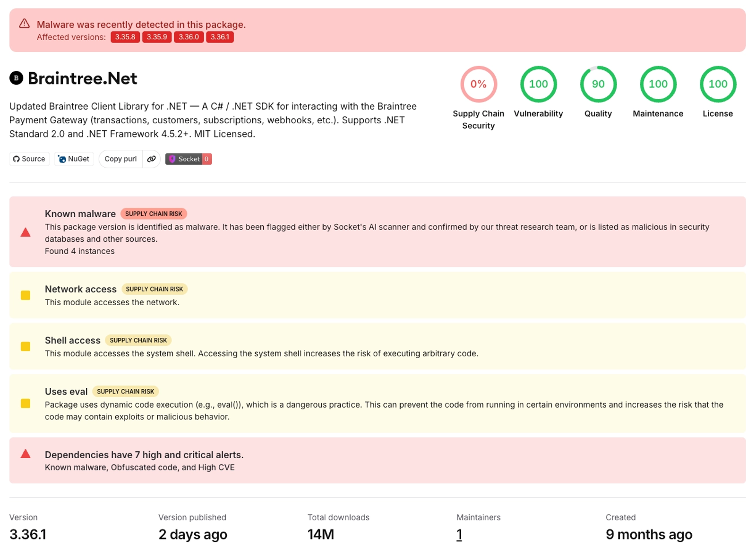Open 'Dependencies have 7 high and critical alerts'
The image size is (756, 556).
pyautogui.click(x=144, y=454)
